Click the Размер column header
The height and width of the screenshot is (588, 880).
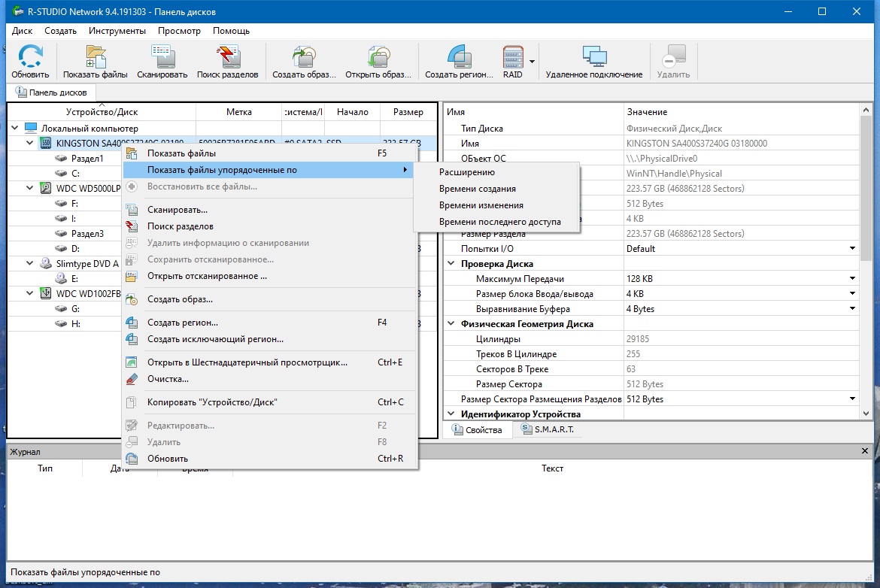click(408, 111)
